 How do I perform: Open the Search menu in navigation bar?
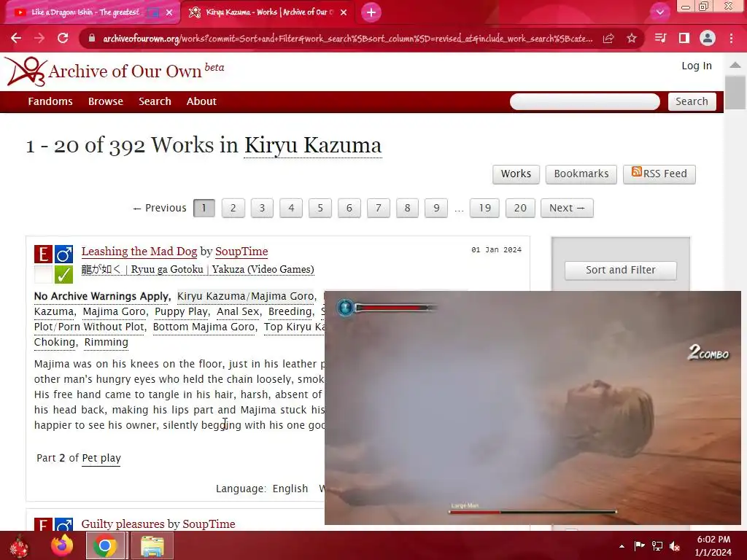(155, 101)
